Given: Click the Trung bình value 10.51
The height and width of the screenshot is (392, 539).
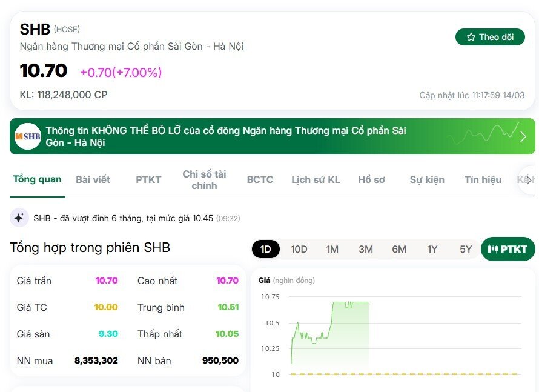Looking at the screenshot, I should coord(228,307).
